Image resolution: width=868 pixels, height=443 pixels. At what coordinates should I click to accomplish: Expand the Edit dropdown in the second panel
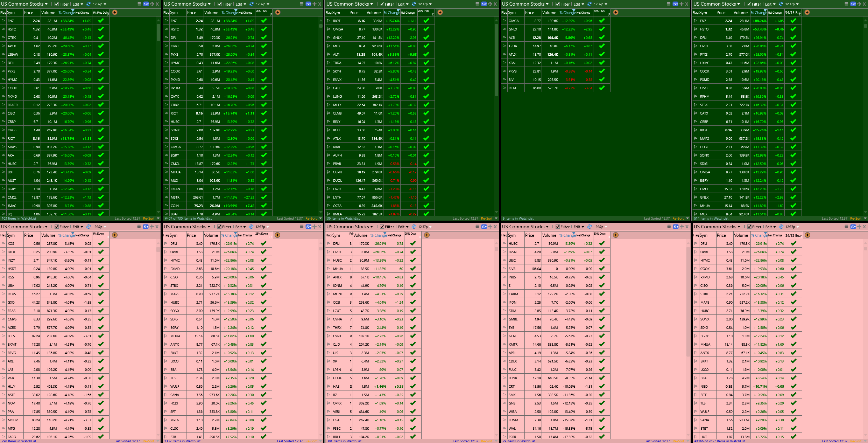pos(240,4)
